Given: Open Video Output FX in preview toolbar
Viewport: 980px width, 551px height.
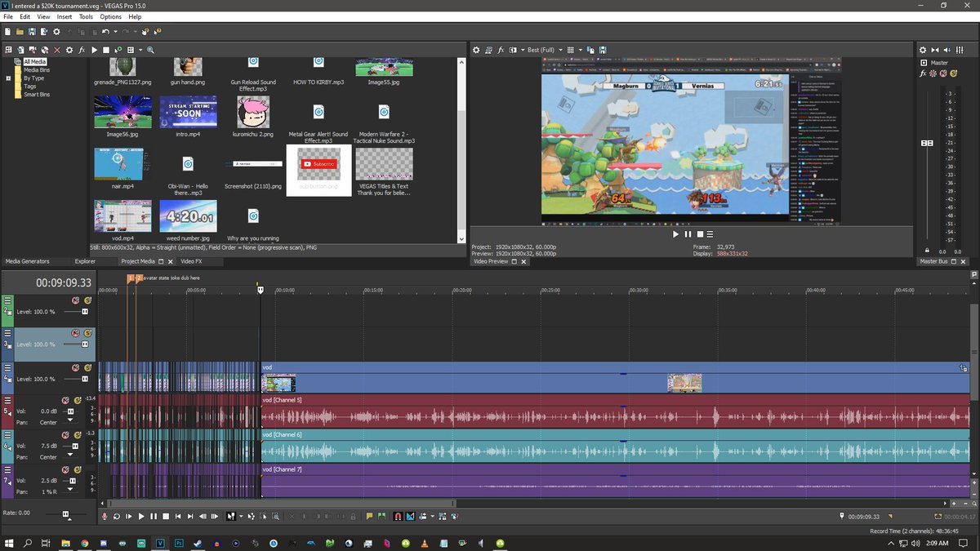Looking at the screenshot, I should click(x=501, y=50).
